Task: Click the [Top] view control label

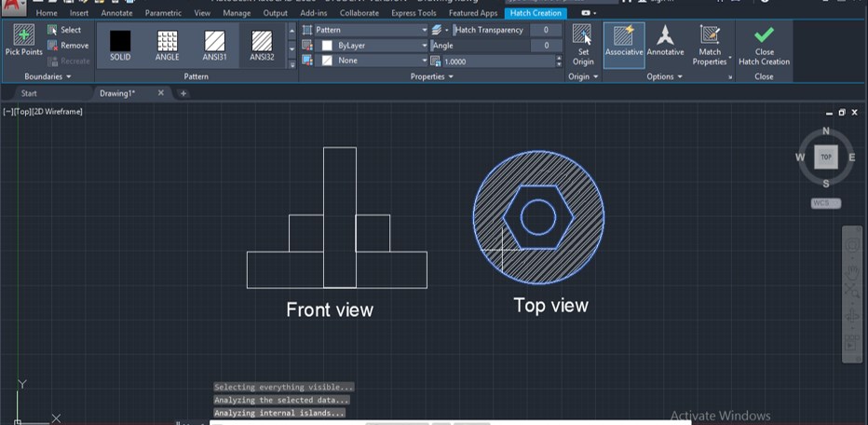Action: 21,112
